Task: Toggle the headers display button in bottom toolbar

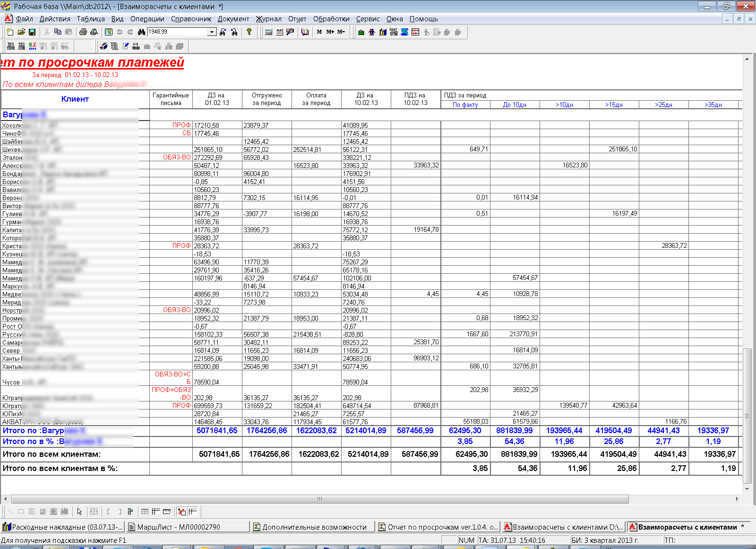Action: (x=193, y=512)
